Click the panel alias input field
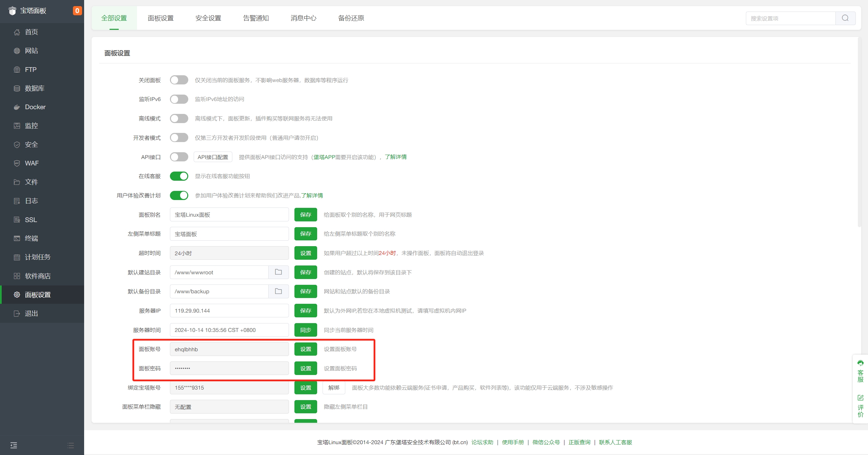Viewport: 868px width, 455px height. tap(229, 215)
